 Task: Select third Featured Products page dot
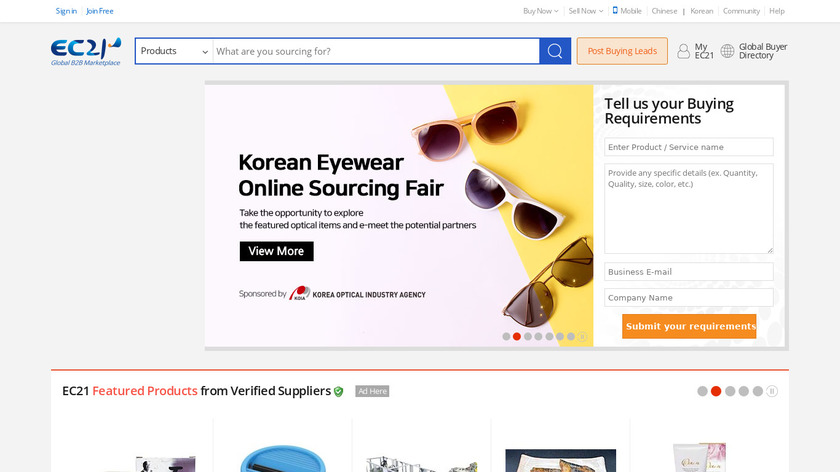point(730,391)
